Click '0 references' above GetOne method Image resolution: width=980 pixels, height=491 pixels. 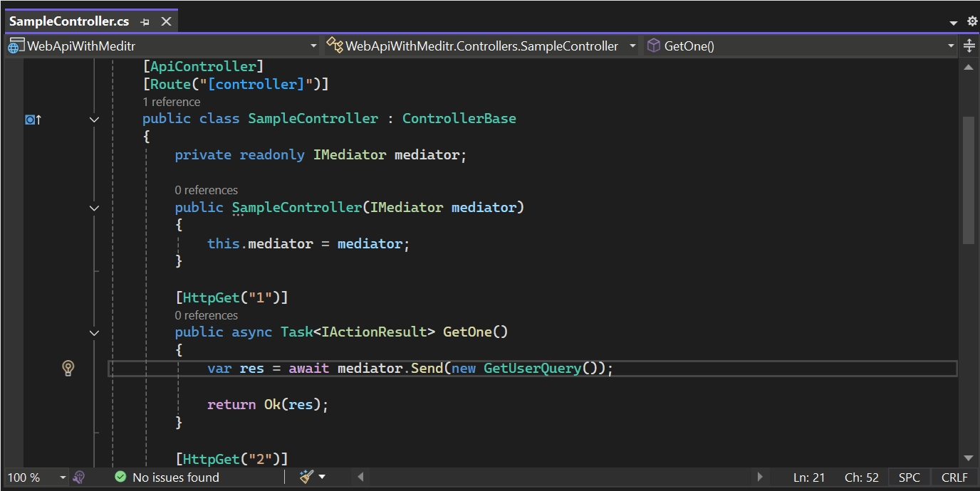207,315
